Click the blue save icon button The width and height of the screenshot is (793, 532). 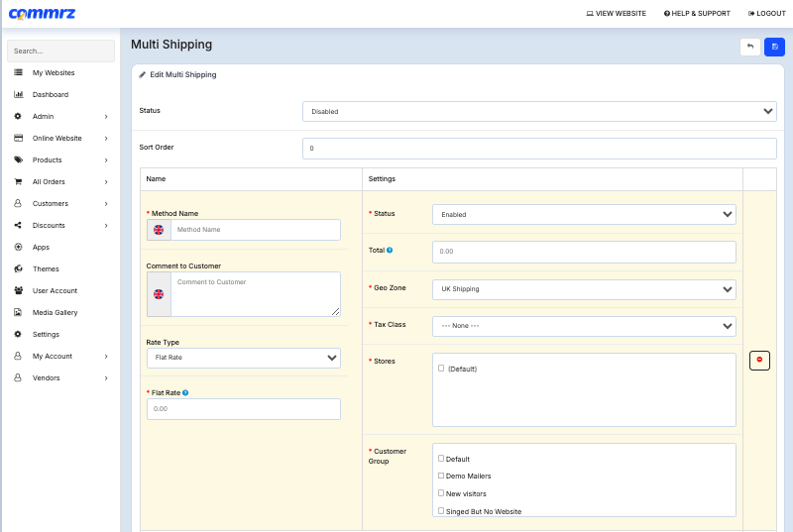(x=774, y=47)
